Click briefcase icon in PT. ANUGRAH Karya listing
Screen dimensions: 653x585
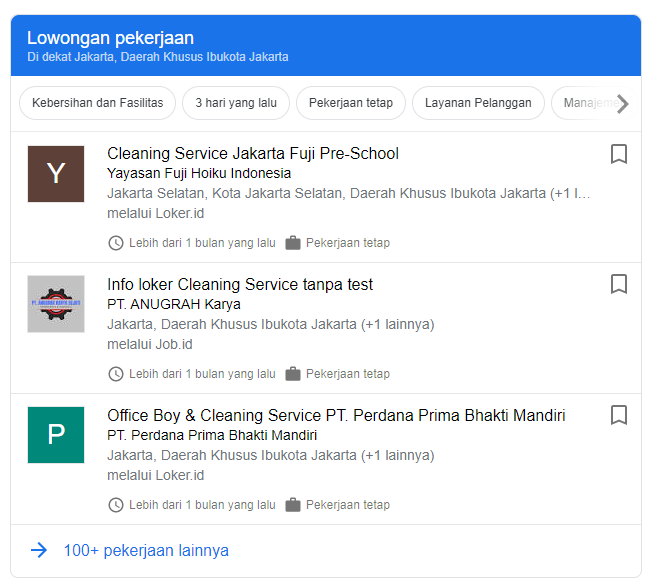[293, 374]
